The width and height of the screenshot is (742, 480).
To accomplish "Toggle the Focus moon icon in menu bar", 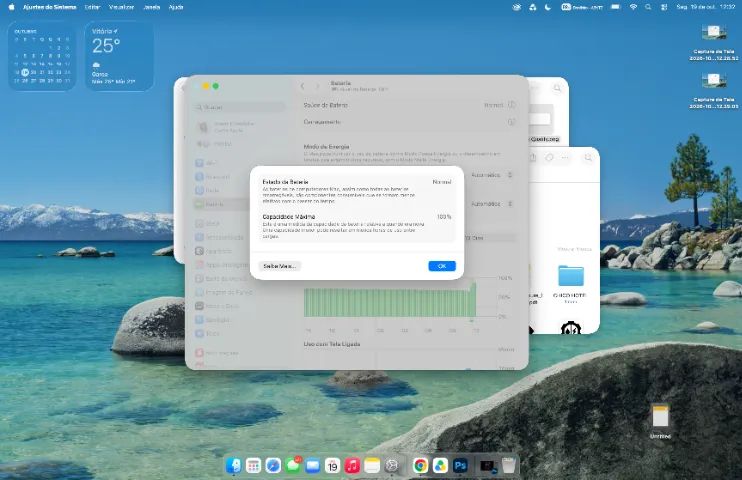I will (548, 7).
